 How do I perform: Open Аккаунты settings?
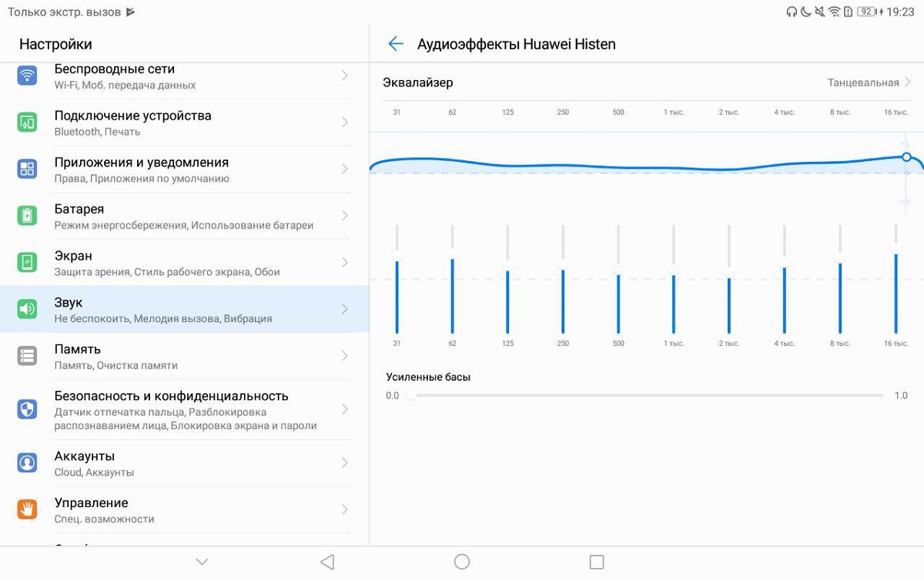tap(185, 462)
